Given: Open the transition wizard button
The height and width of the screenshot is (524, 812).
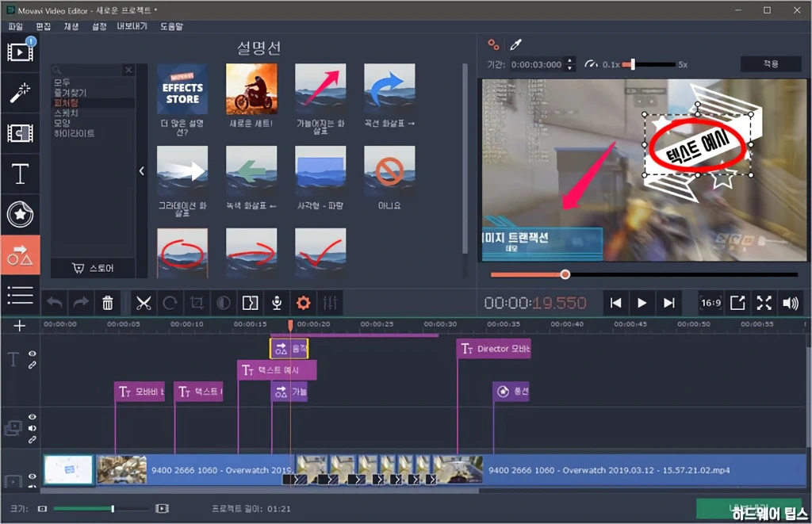Looking at the screenshot, I should click(x=250, y=303).
